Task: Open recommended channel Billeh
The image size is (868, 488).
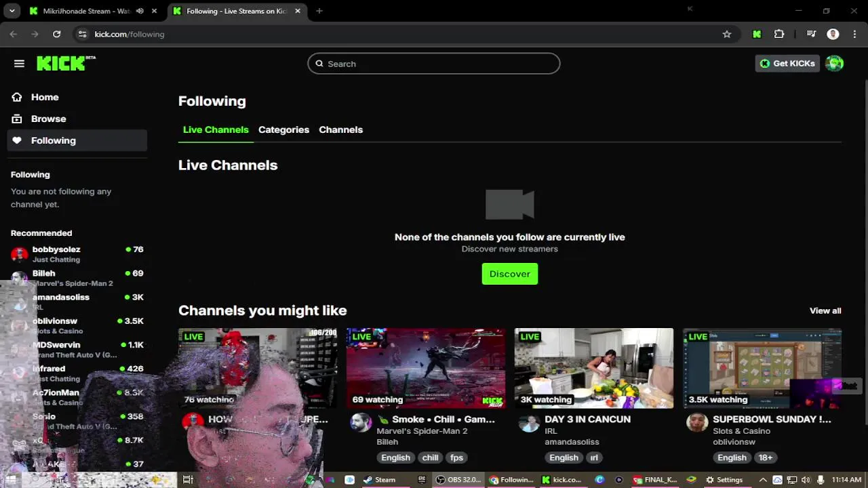Action: coord(77,278)
